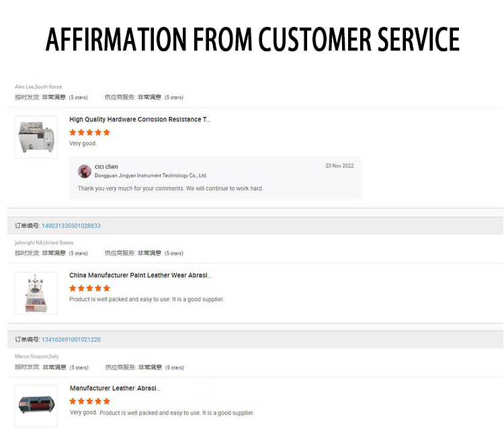Click the salt spray chamber product thumbnail
This screenshot has width=504, height=441.
click(x=36, y=137)
